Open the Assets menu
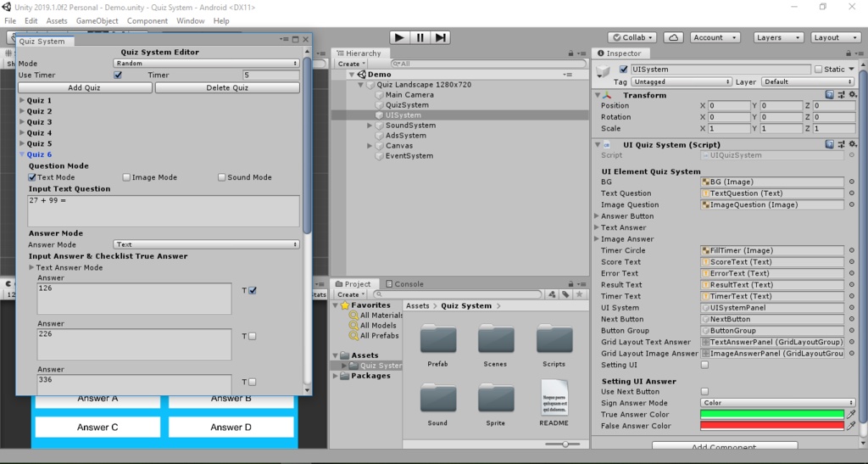The height and width of the screenshot is (464, 868). tap(57, 20)
